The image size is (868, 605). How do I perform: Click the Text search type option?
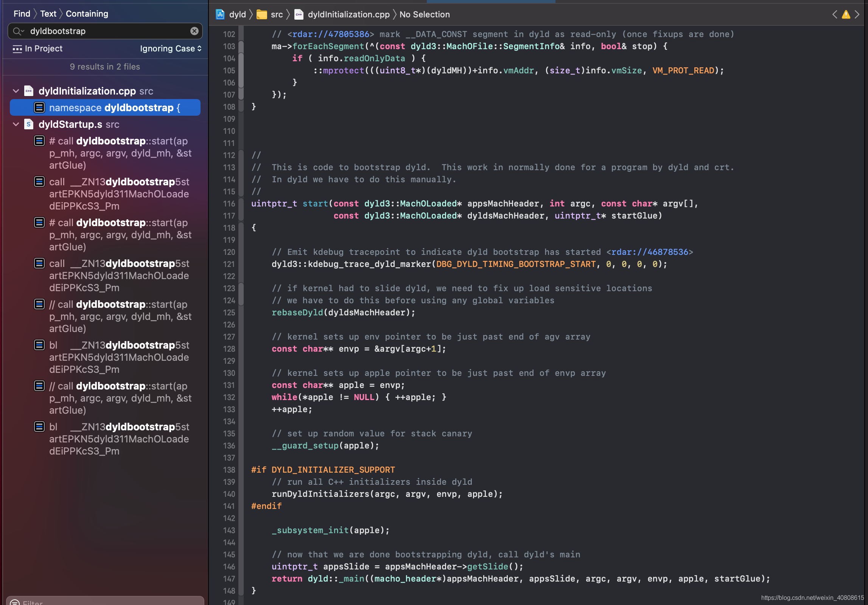pos(48,14)
